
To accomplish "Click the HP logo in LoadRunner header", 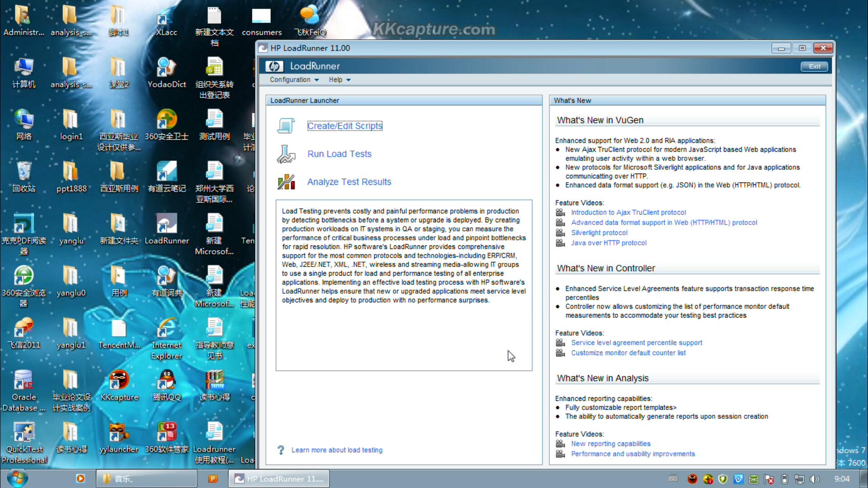I will click(274, 66).
